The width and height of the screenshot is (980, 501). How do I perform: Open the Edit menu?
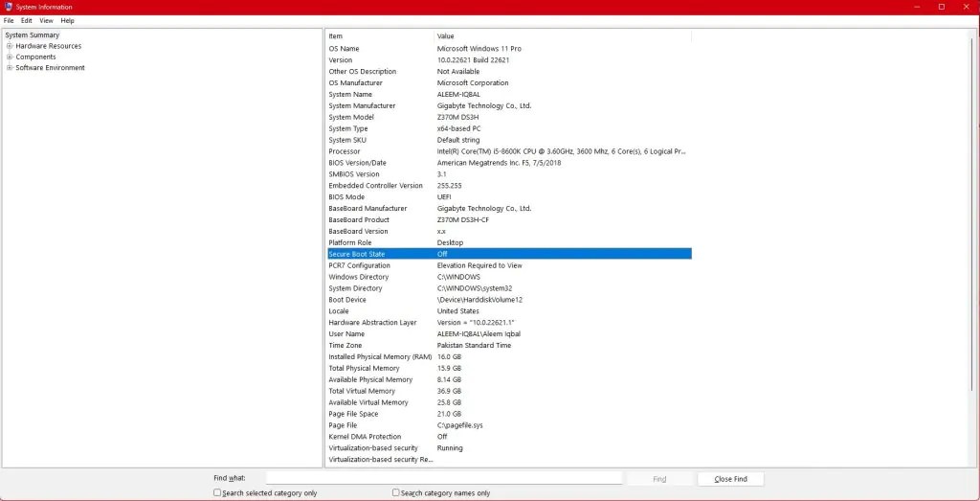(x=26, y=21)
